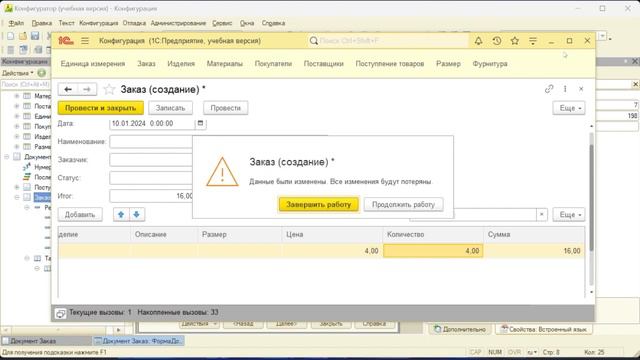This screenshot has width=640, height=360.
Task: Open Еще dropdown beside Провести
Action: pos(569,108)
